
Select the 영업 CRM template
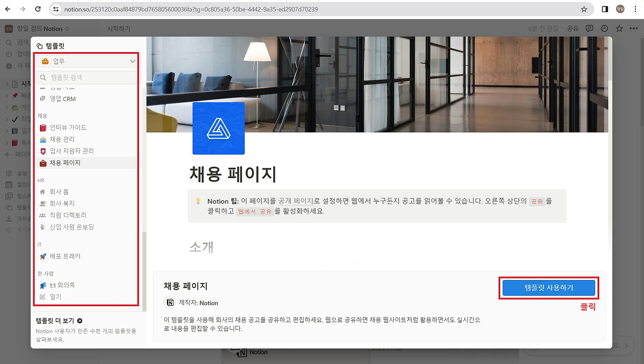pyautogui.click(x=88, y=99)
